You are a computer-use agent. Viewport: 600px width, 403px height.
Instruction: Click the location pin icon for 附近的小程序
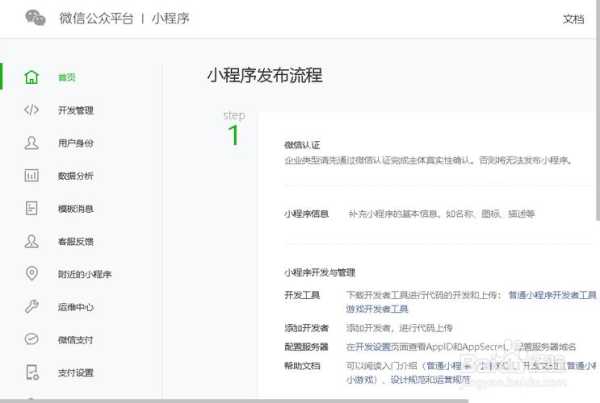tap(31, 274)
